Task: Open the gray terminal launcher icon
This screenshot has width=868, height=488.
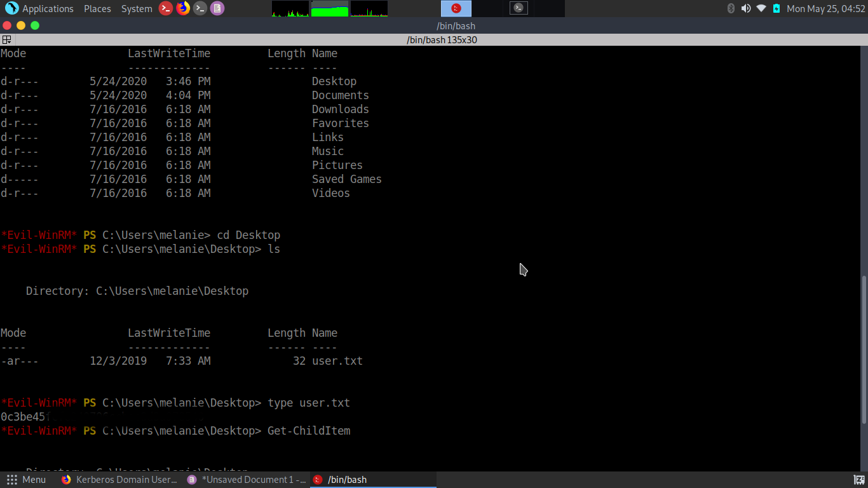Action: pos(200,8)
